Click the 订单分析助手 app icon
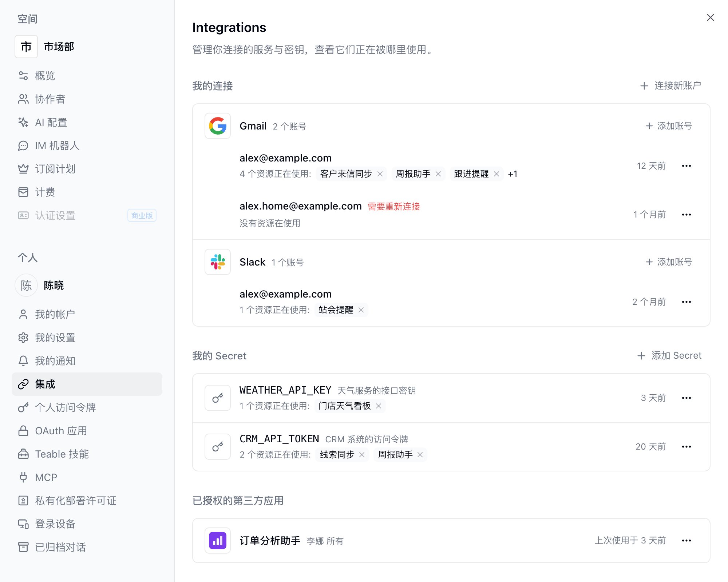 click(218, 541)
